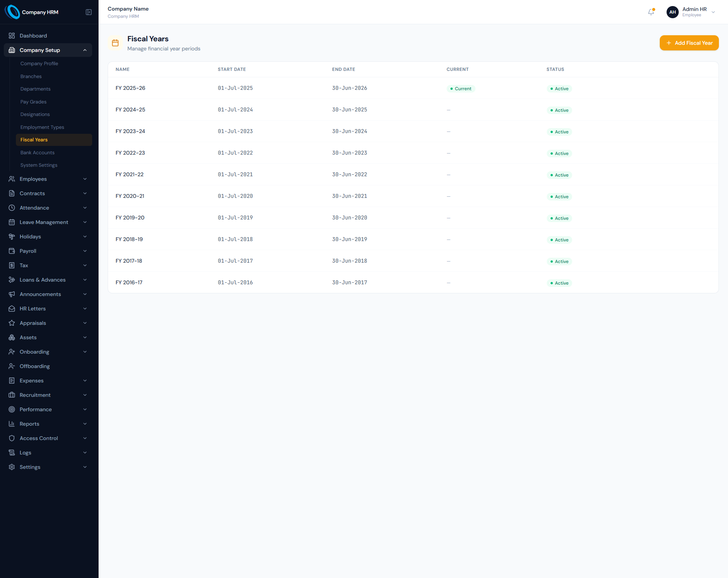The width and height of the screenshot is (728, 578).
Task: Click the AH user avatar
Action: click(x=673, y=12)
